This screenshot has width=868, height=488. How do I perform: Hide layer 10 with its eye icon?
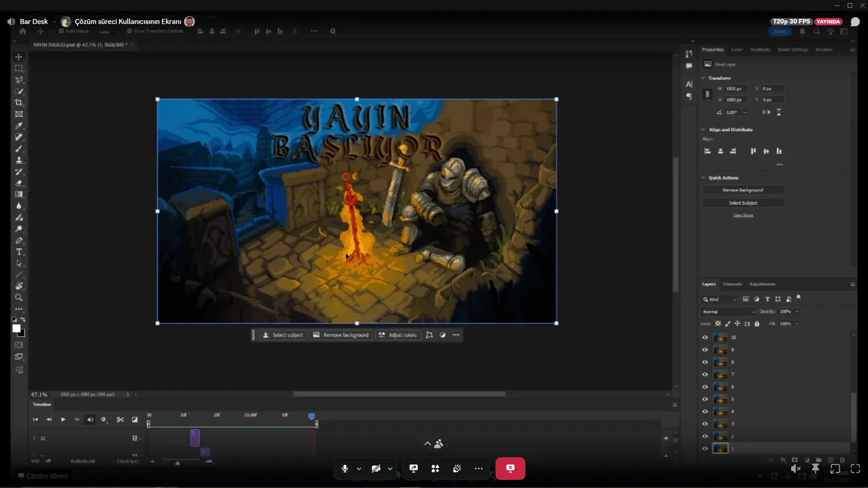point(705,338)
